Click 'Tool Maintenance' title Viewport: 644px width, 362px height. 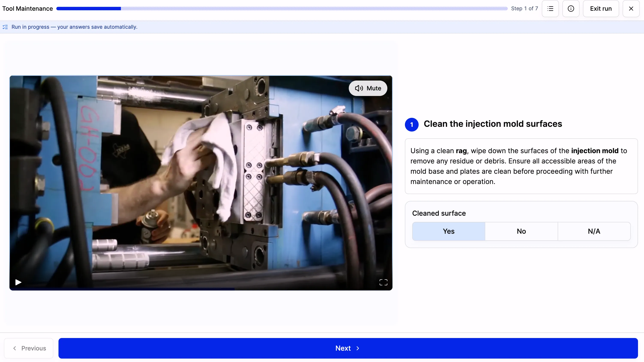pos(27,9)
